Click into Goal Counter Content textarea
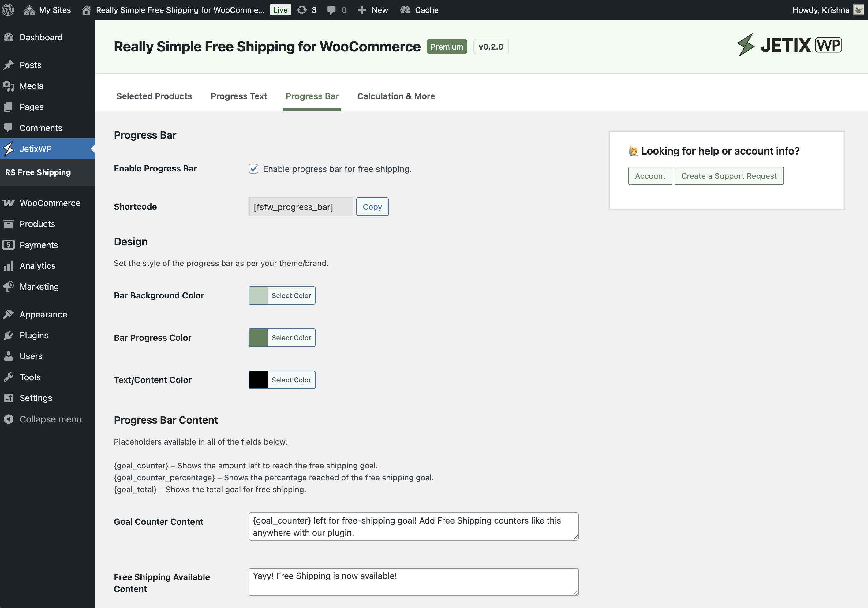Image resolution: width=868 pixels, height=608 pixels. (413, 526)
